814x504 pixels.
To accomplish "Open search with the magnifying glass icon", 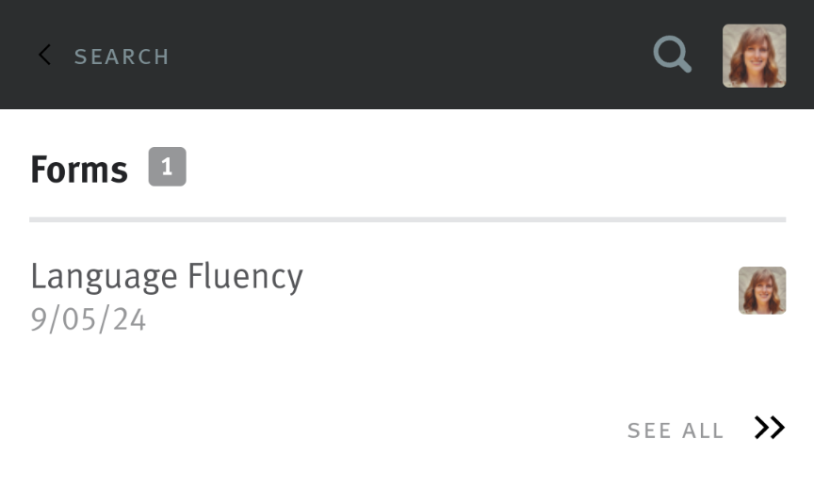I will point(672,55).
